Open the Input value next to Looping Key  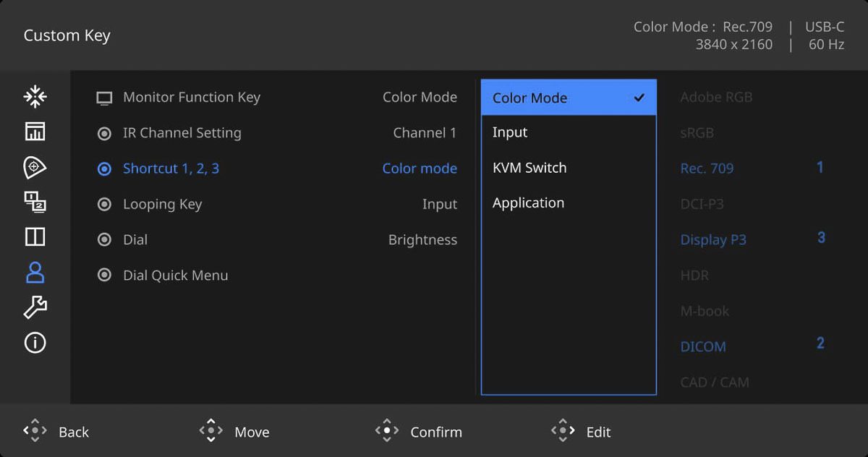[439, 205]
